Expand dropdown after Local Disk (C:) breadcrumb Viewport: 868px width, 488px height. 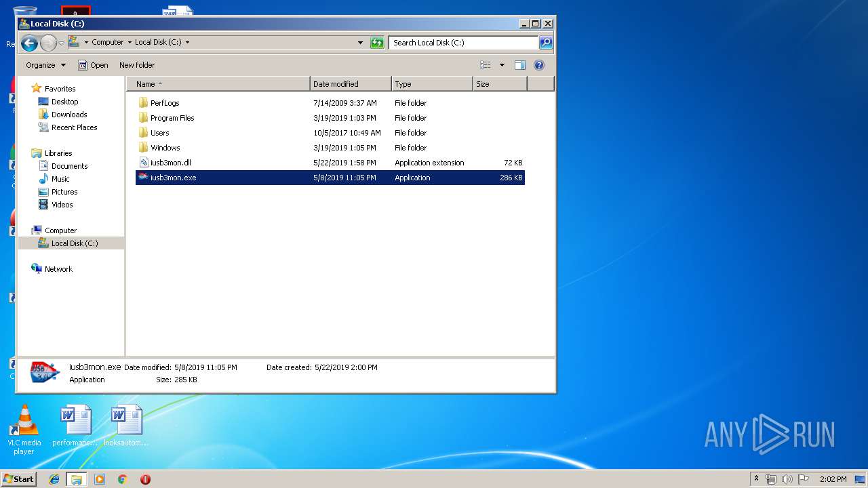[x=187, y=42]
